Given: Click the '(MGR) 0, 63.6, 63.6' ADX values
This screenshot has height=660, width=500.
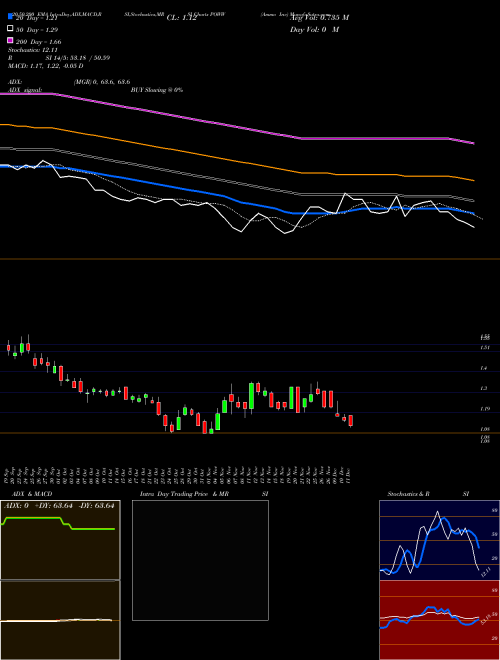Looking at the screenshot, I should tap(102, 82).
